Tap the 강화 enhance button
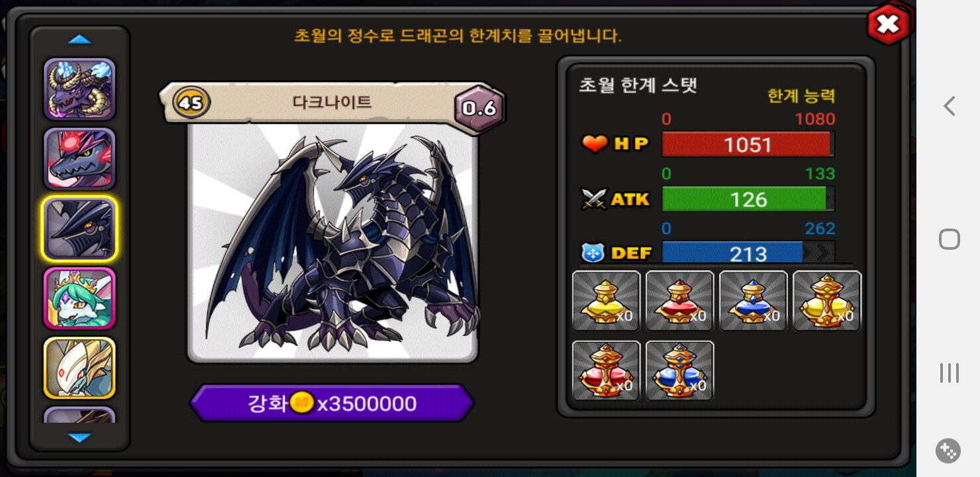The width and height of the screenshot is (980, 477). (x=332, y=403)
